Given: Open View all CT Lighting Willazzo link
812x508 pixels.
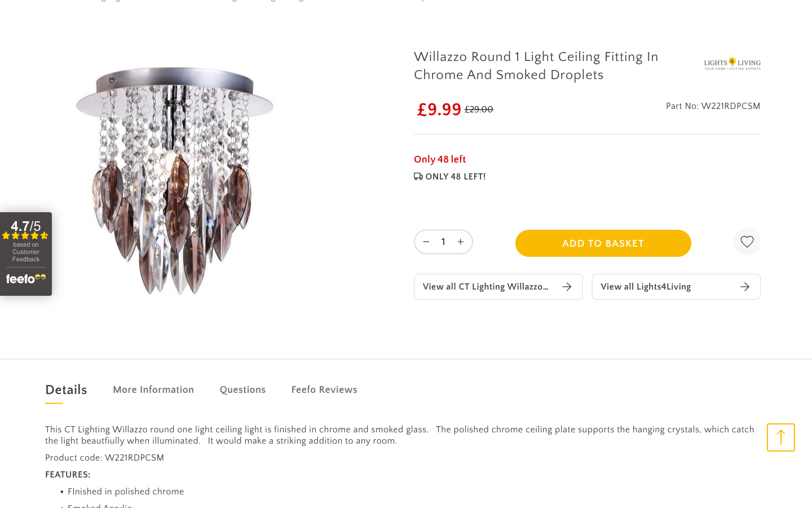Looking at the screenshot, I should 486,287.
